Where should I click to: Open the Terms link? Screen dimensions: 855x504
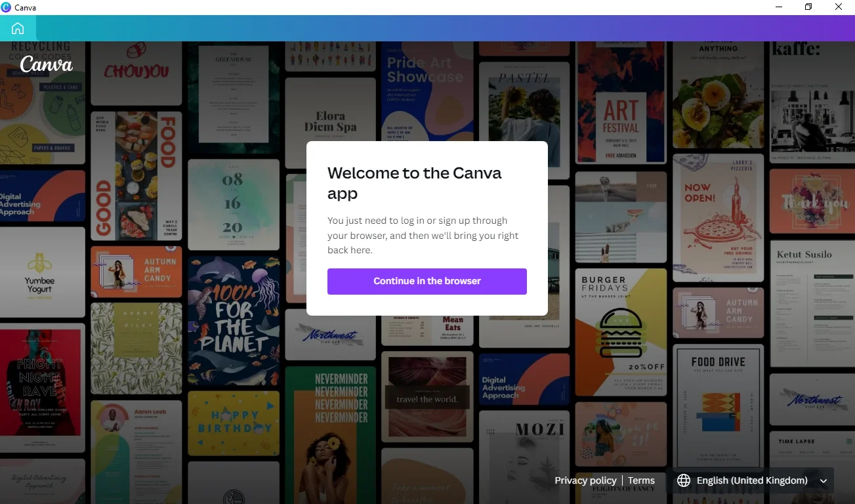point(641,480)
